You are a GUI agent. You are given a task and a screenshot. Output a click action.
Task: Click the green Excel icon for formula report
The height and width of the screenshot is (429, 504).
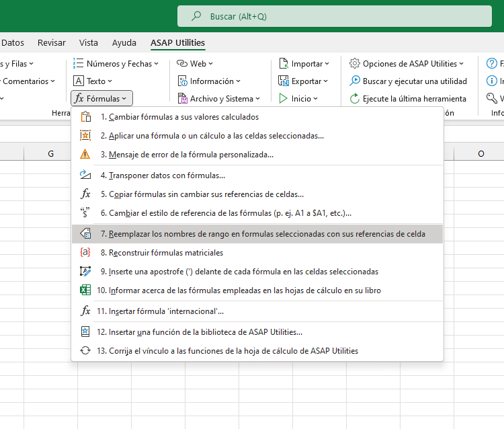tap(85, 290)
